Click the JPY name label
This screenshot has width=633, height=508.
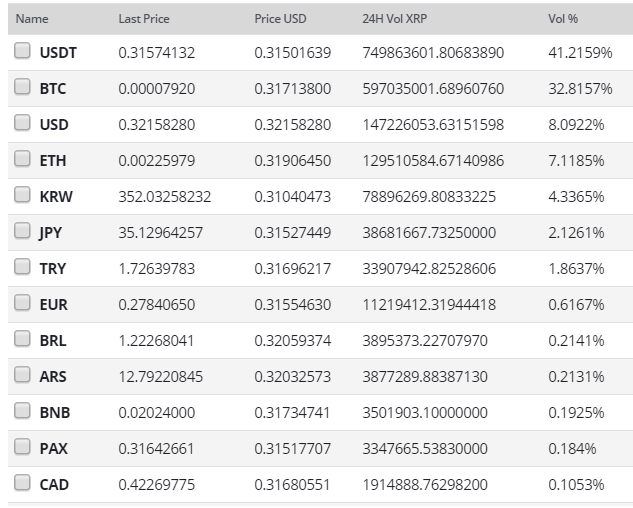coord(50,233)
